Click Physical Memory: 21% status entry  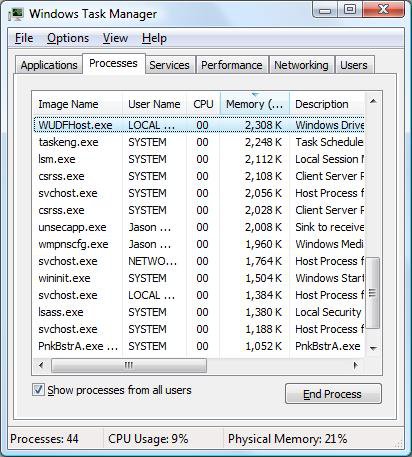(x=288, y=439)
